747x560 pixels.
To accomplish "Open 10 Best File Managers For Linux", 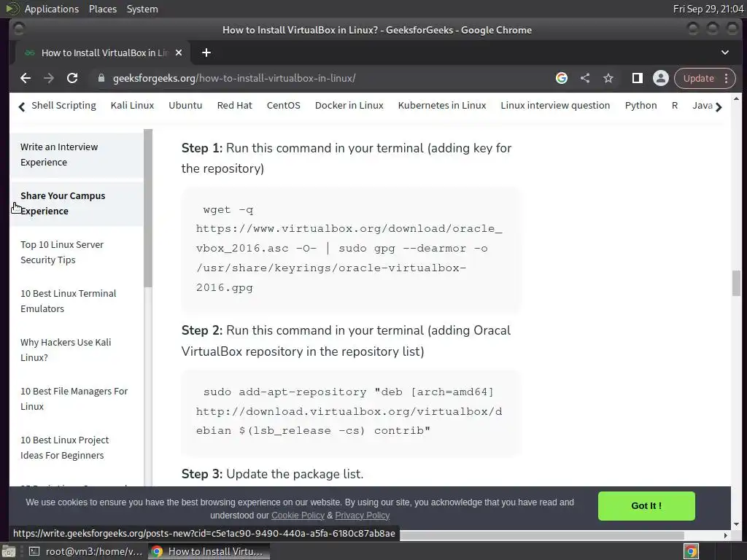I will click(74, 399).
